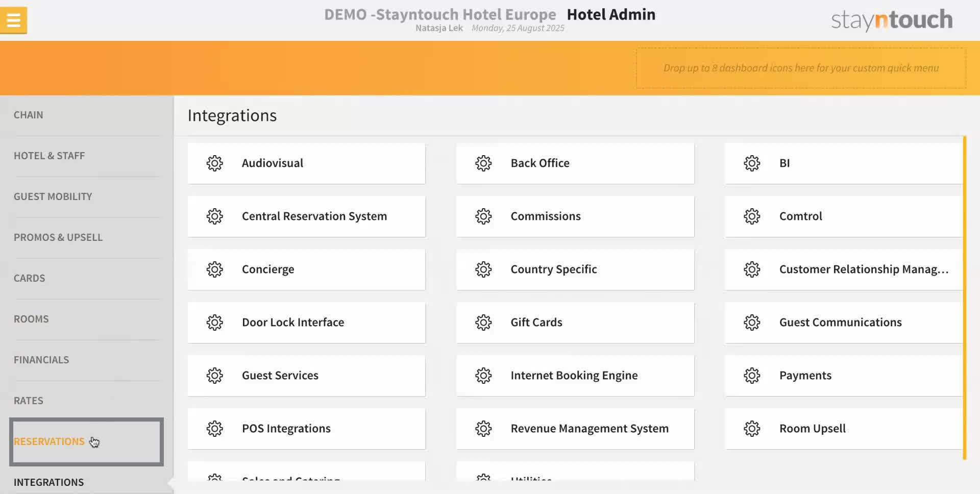Viewport: 980px width, 494px height.
Task: Click the orange integrations list scrollbar
Action: (x=965, y=298)
